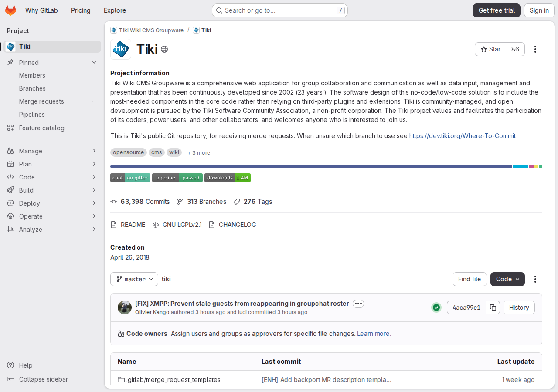Click the Get free trial button
Image resolution: width=558 pixels, height=392 pixels.
coord(497,10)
